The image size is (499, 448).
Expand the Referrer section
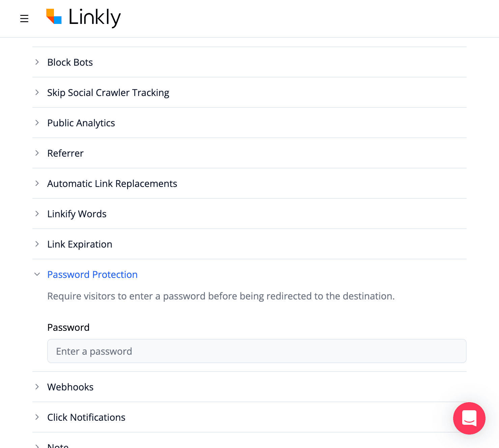(x=65, y=153)
